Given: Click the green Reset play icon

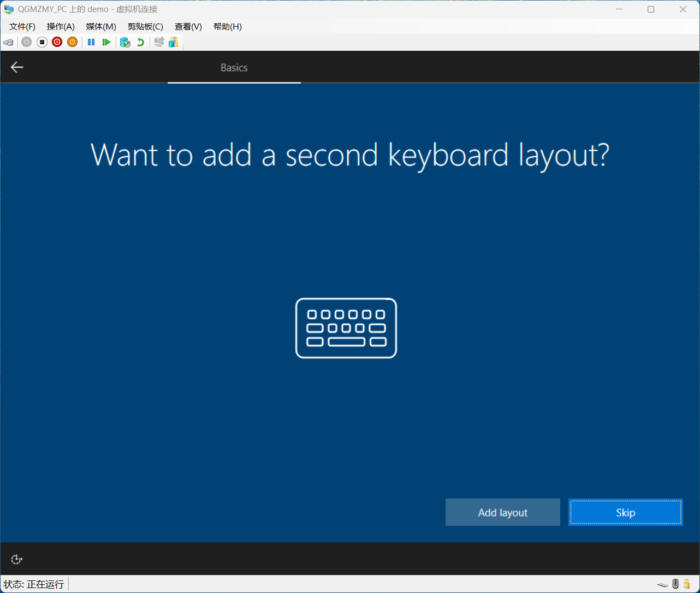Looking at the screenshot, I should coord(106,42).
